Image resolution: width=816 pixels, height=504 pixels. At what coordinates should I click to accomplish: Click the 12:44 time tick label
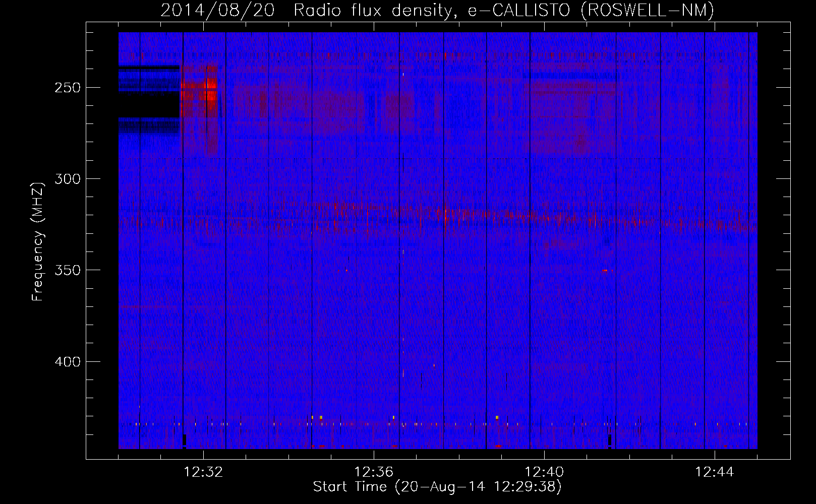point(715,472)
